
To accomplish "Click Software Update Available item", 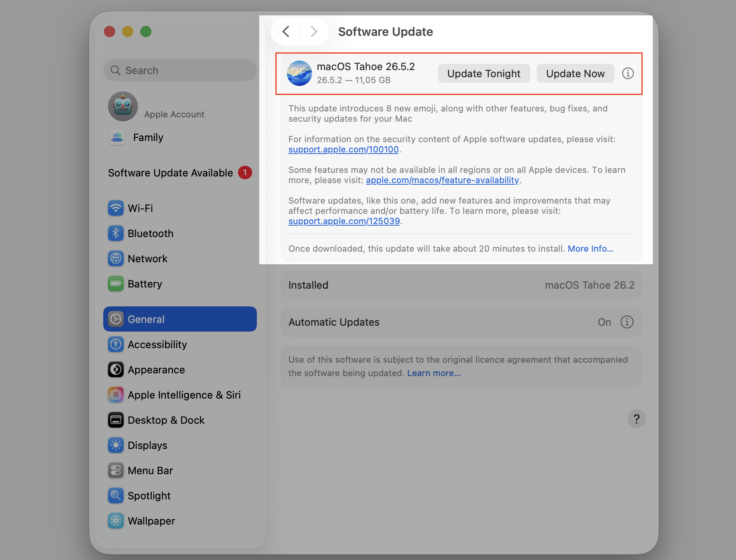I will tap(180, 172).
